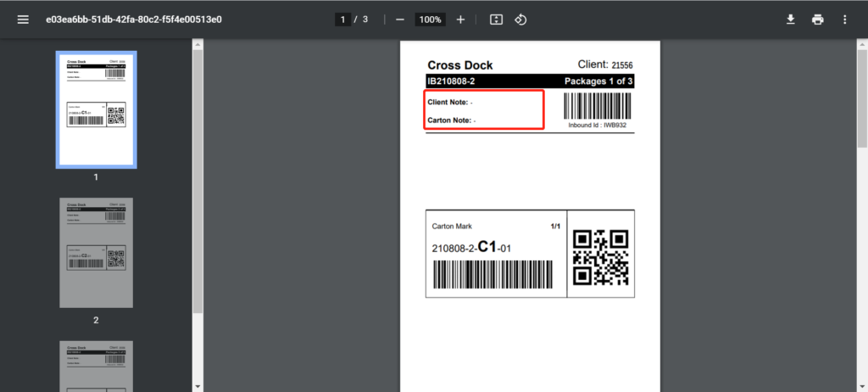Click the zoom out minus button
Image resolution: width=868 pixels, height=392 pixels.
pyautogui.click(x=399, y=19)
